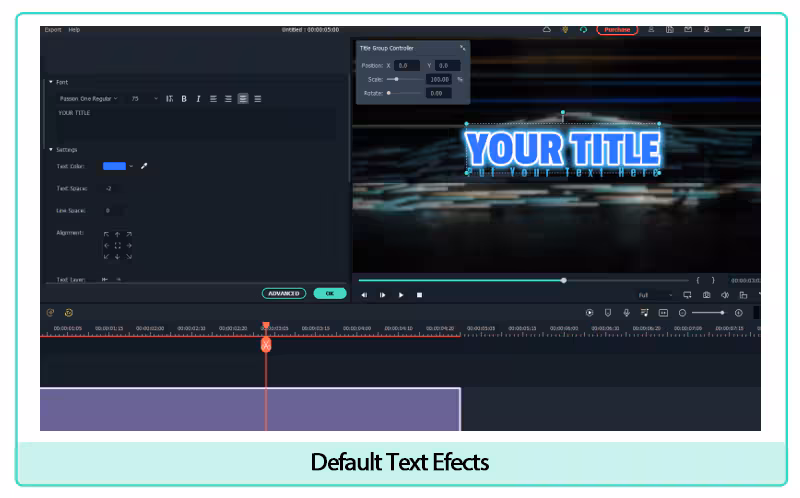Click the YOUR TITLE text box
Screen dimensions: 800x498
coord(196,122)
